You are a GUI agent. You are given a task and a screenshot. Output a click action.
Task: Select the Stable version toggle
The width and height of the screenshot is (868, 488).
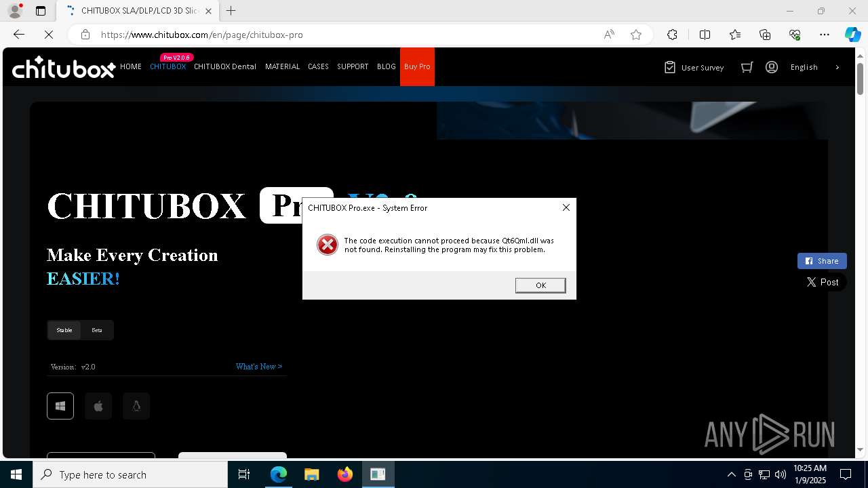pos(64,330)
